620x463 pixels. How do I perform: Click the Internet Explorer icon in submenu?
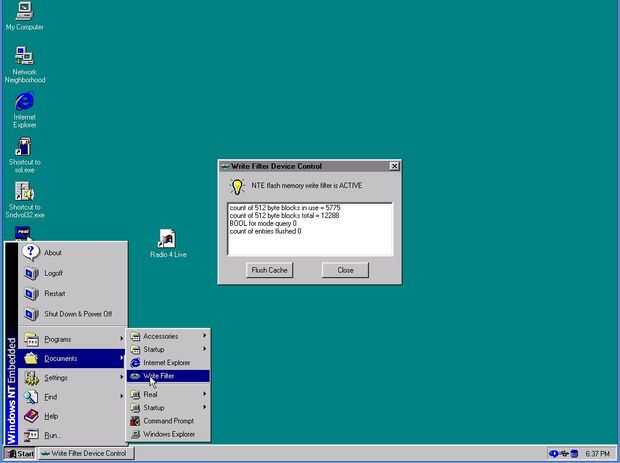pos(135,363)
